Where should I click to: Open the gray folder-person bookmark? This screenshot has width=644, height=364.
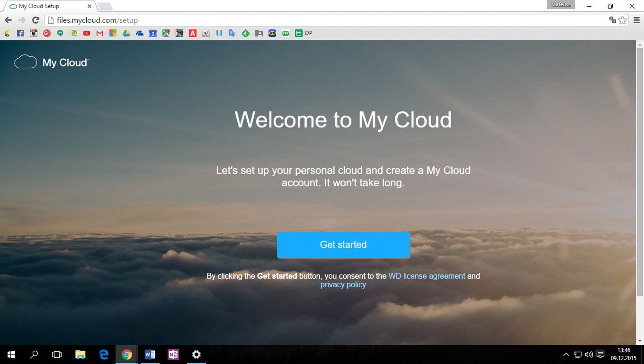click(259, 33)
